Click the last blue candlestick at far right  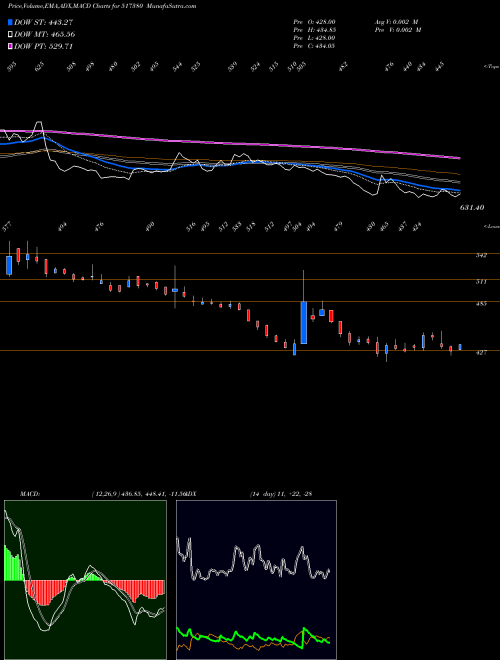click(x=460, y=347)
